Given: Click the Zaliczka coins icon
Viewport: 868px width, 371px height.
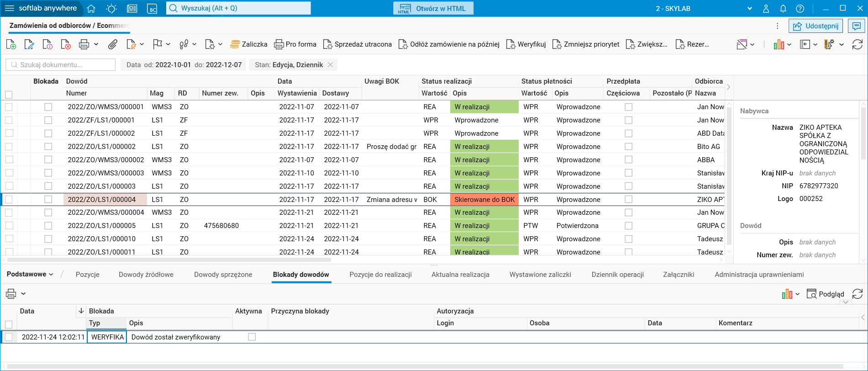Looking at the screenshot, I should coord(235,44).
